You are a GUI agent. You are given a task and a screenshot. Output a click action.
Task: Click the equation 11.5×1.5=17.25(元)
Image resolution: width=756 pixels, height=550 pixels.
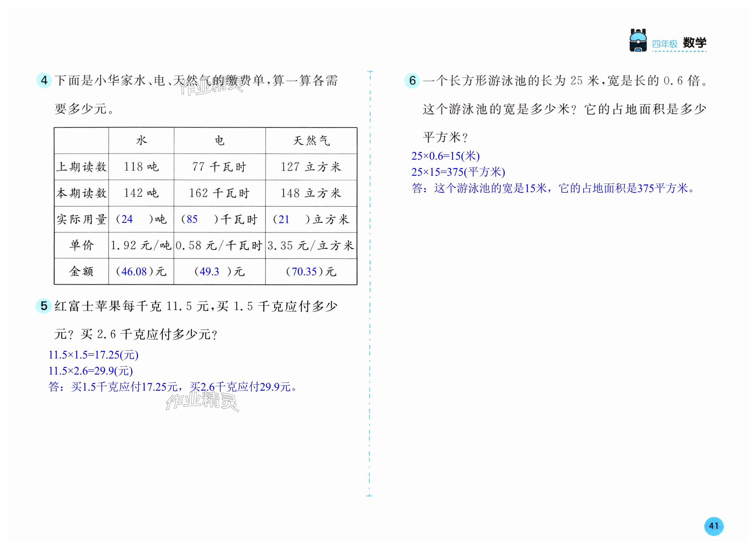pyautogui.click(x=93, y=355)
